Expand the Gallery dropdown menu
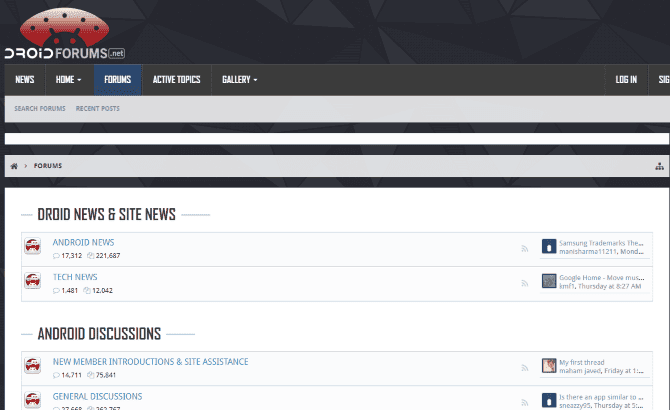The width and height of the screenshot is (670, 410). (x=239, y=79)
